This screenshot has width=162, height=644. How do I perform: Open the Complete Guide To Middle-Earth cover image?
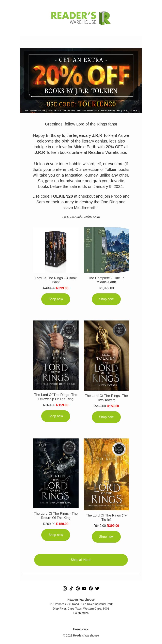coord(106,250)
